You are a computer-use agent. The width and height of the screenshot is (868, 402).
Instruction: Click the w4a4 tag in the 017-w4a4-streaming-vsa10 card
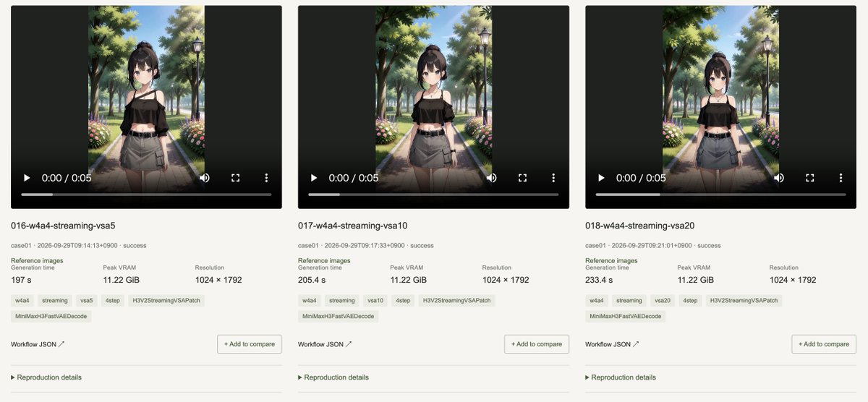coord(310,300)
